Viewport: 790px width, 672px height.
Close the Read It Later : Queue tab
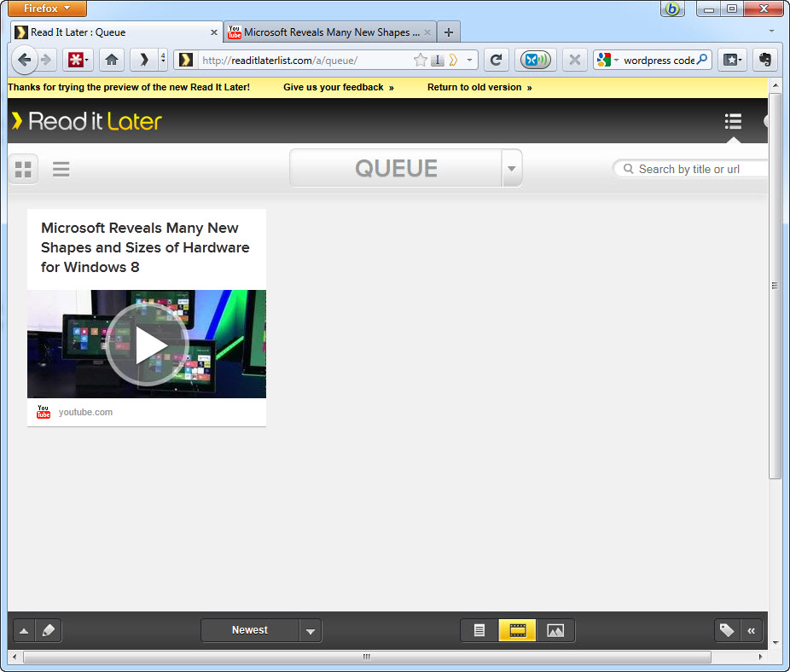tap(213, 32)
